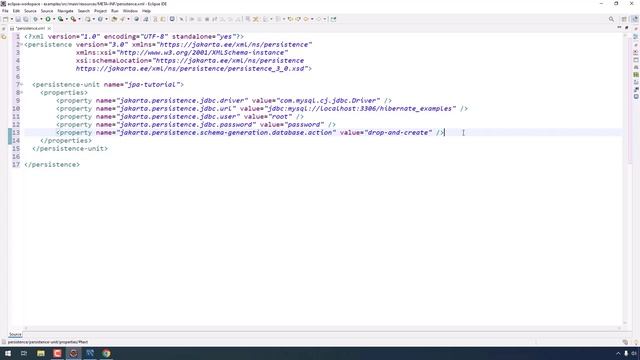The height and width of the screenshot is (360, 640).
Task: Switch to the Source tab below the editor
Action: pyautogui.click(x=15, y=334)
